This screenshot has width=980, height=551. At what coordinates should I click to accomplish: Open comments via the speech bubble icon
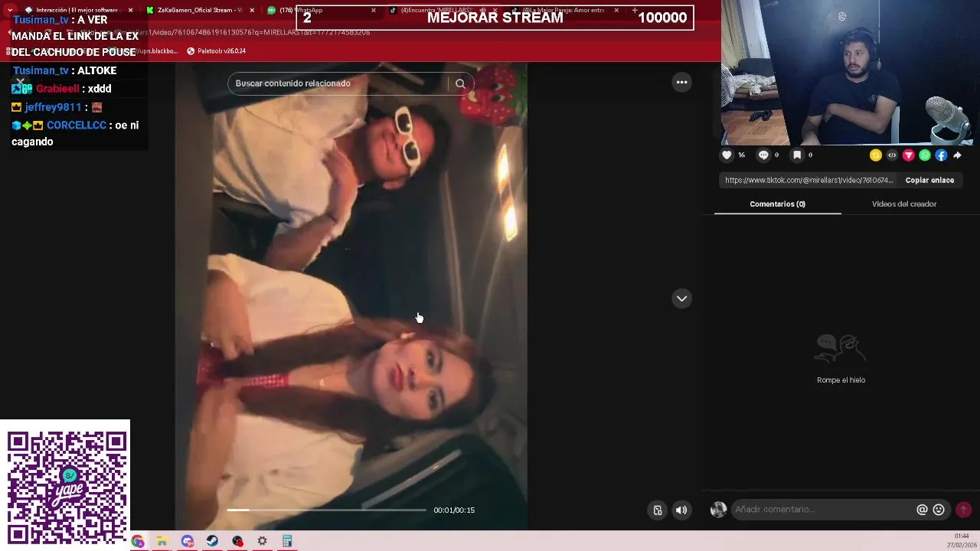[x=763, y=155]
